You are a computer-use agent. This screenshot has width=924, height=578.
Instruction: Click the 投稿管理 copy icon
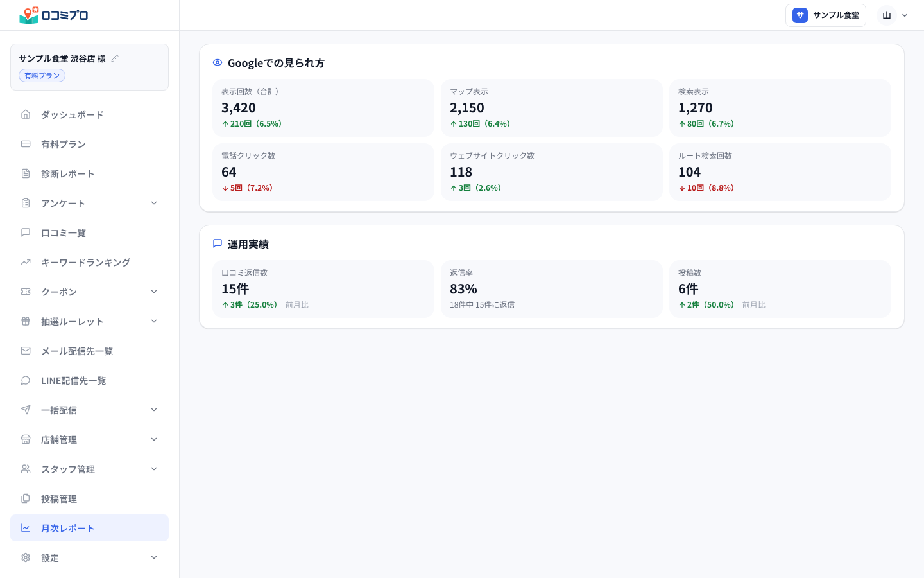pos(26,498)
